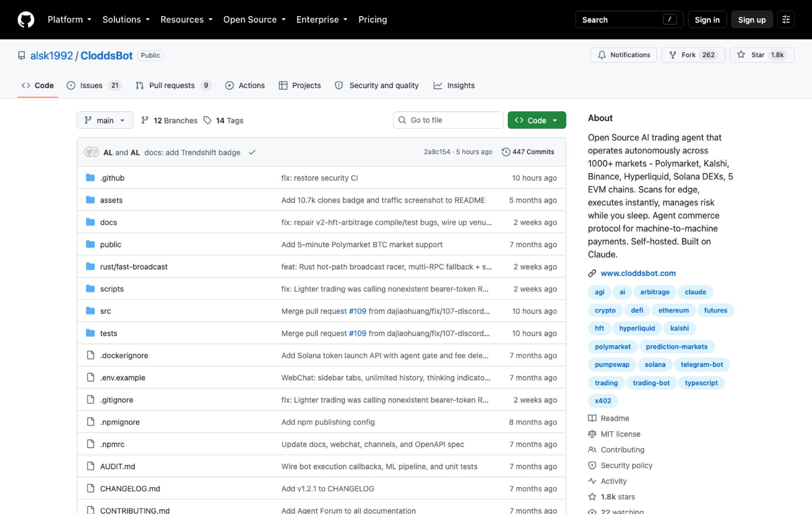Open the main branch selector dropdown
The width and height of the screenshot is (812, 514).
pos(105,120)
